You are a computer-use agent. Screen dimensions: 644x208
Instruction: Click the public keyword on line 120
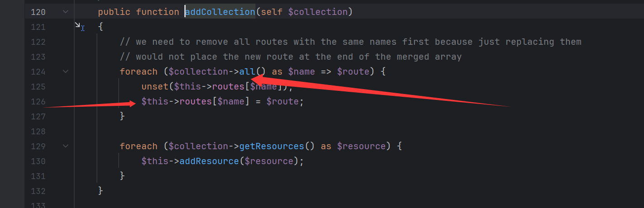114,12
